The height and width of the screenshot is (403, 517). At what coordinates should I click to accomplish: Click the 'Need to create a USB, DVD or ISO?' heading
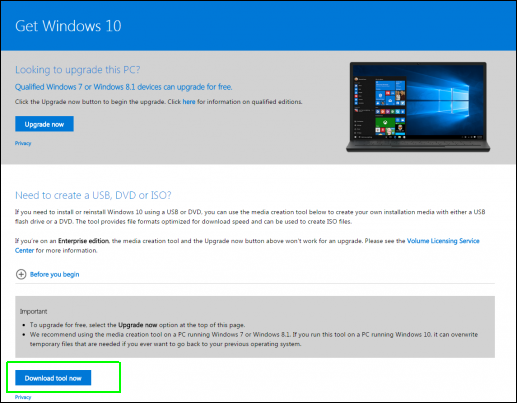[x=93, y=195]
